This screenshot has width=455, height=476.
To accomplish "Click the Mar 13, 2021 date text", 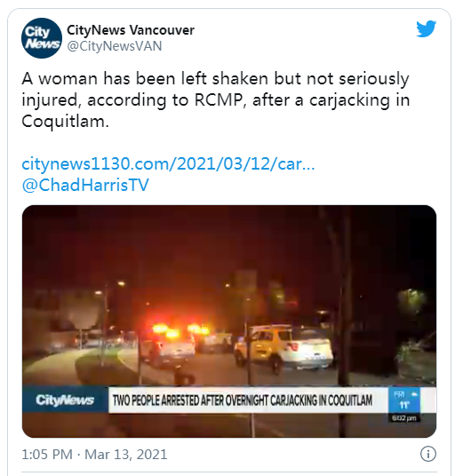I will tap(126, 455).
